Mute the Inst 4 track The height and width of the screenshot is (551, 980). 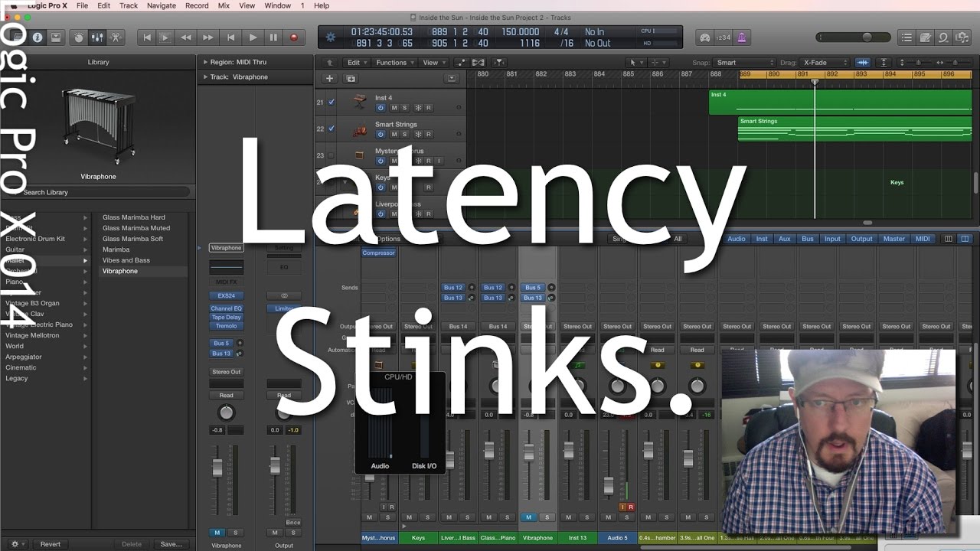394,108
